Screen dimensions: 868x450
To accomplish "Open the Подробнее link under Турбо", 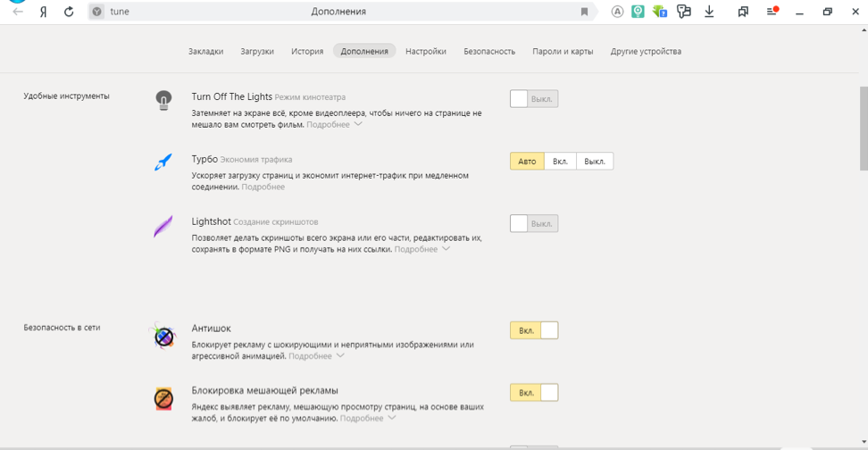I will pos(263,187).
